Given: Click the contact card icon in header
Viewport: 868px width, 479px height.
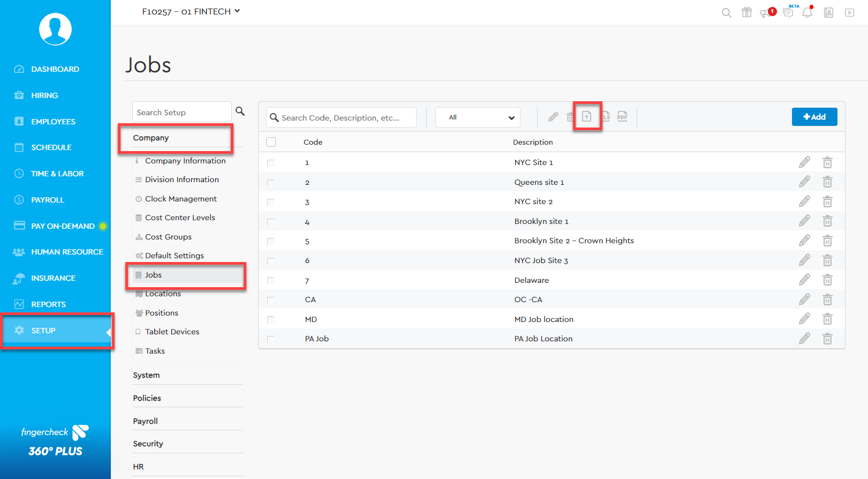Looking at the screenshot, I should [x=828, y=13].
